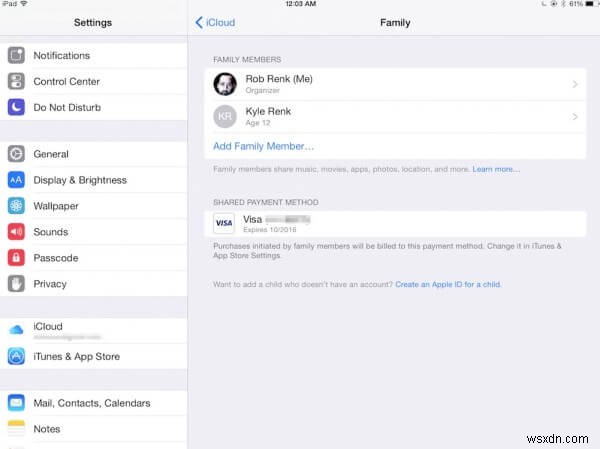Tap Add Family Member link
Screen dimensions: 600x449
[264, 146]
